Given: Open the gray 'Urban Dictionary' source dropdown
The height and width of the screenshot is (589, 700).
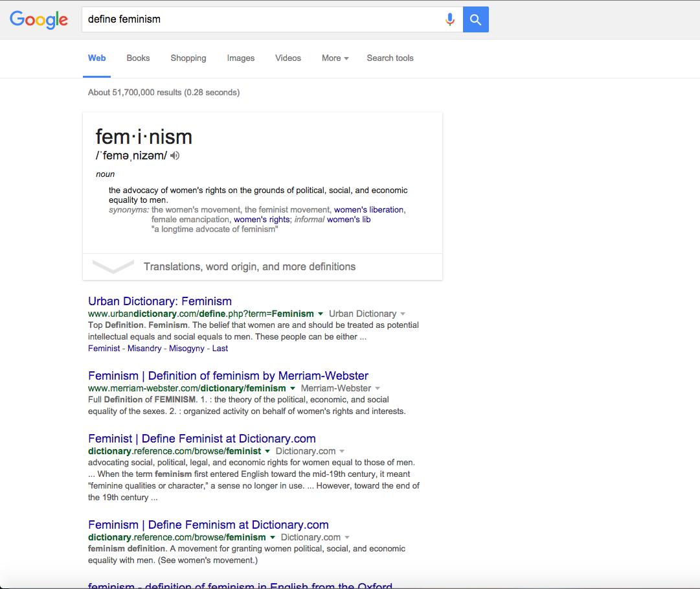Looking at the screenshot, I should [367, 314].
